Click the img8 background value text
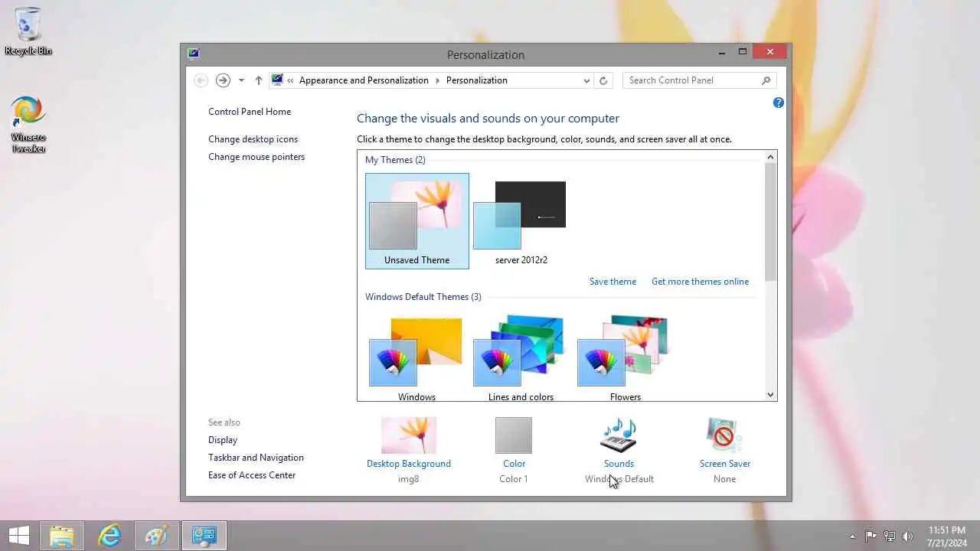The image size is (980, 551). tap(409, 479)
